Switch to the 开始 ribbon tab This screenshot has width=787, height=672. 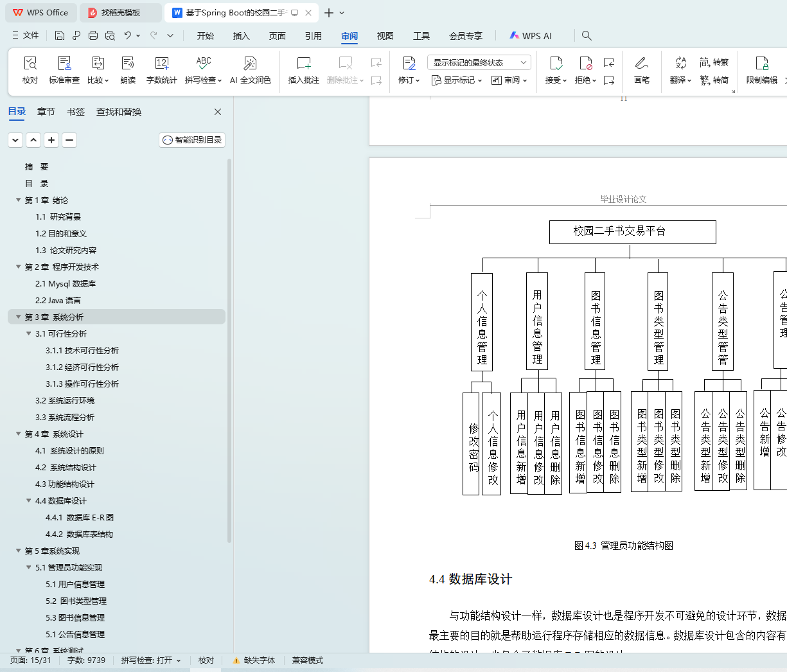(206, 36)
